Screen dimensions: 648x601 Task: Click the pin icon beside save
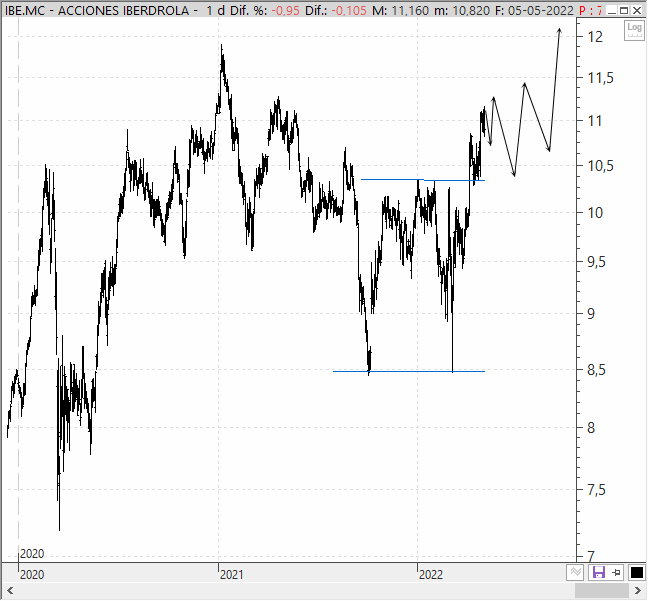[616, 572]
